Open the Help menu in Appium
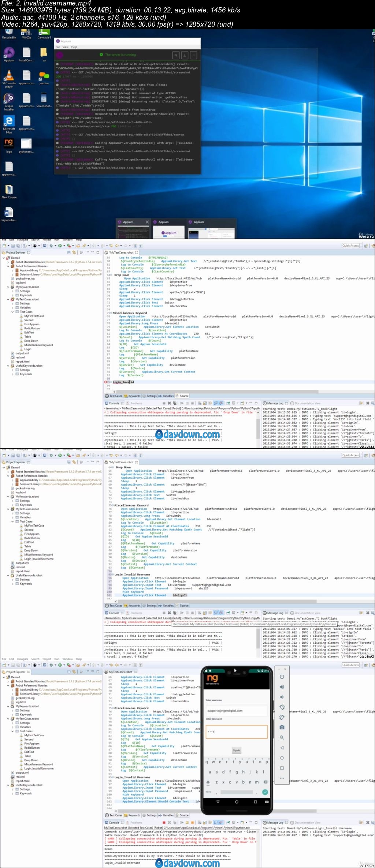Viewport: 375px width, 868px height. 74,47
